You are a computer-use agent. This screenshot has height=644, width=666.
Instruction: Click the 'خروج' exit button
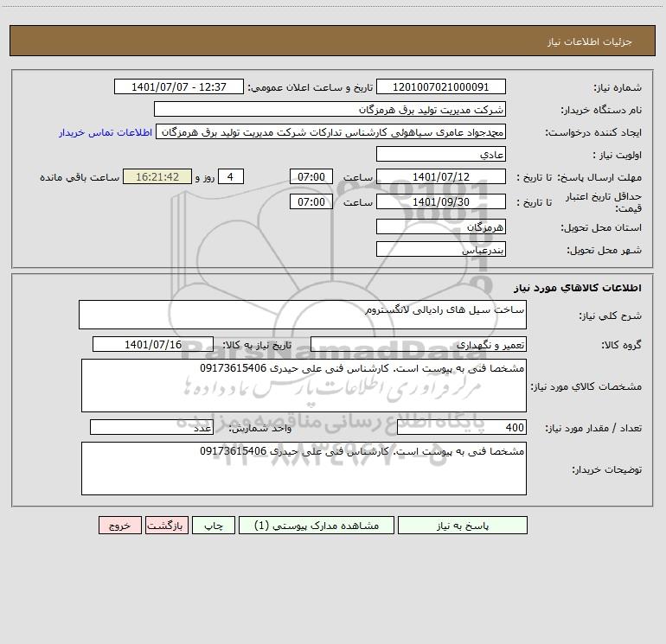click(119, 525)
